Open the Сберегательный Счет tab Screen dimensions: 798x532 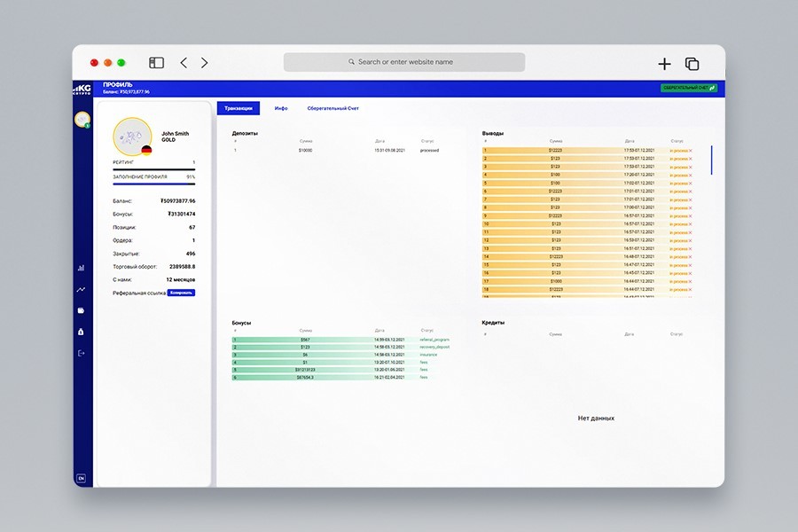pyautogui.click(x=332, y=108)
